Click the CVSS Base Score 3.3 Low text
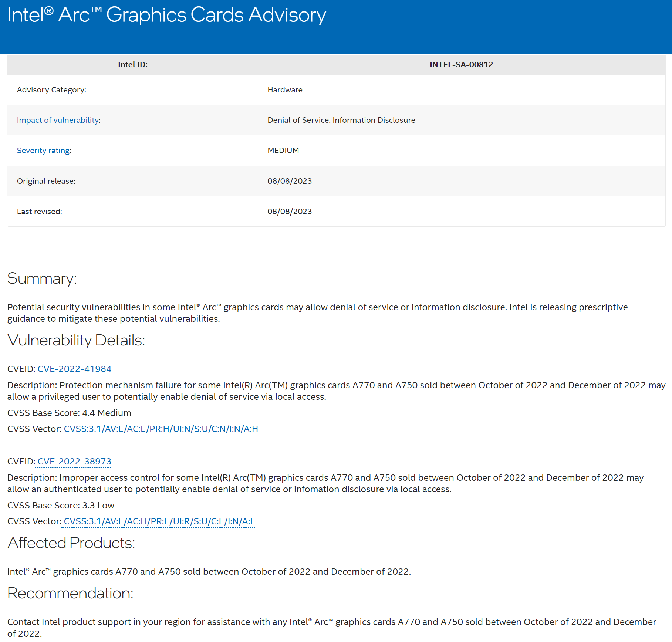 (61, 506)
